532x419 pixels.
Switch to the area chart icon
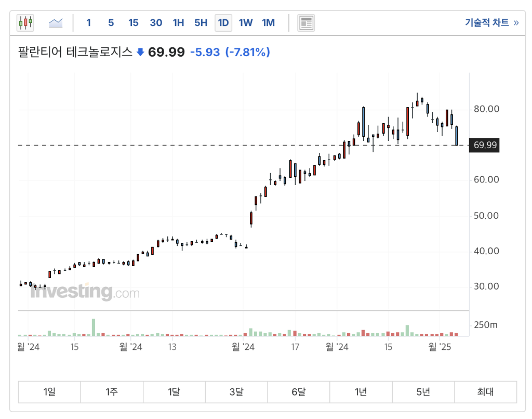pos(56,22)
